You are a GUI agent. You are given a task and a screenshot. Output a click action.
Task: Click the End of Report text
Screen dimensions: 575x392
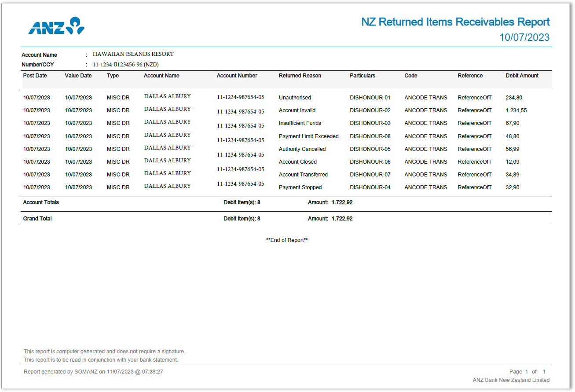(x=286, y=240)
